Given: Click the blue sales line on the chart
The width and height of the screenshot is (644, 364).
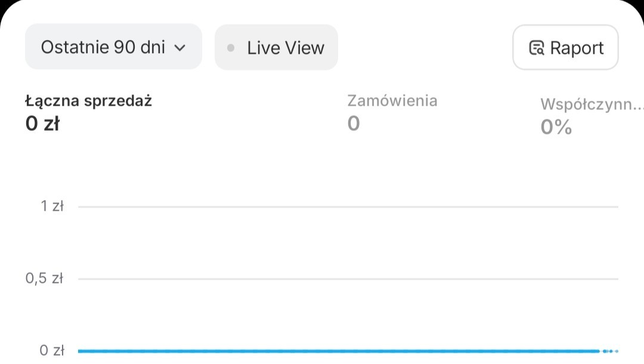Looking at the screenshot, I should click(334, 351).
